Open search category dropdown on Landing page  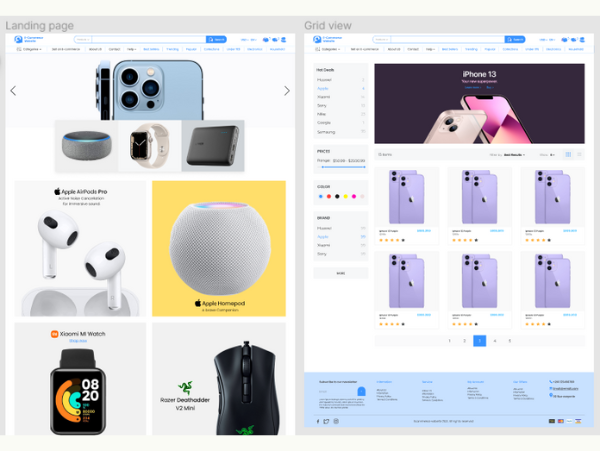[x=83, y=39]
